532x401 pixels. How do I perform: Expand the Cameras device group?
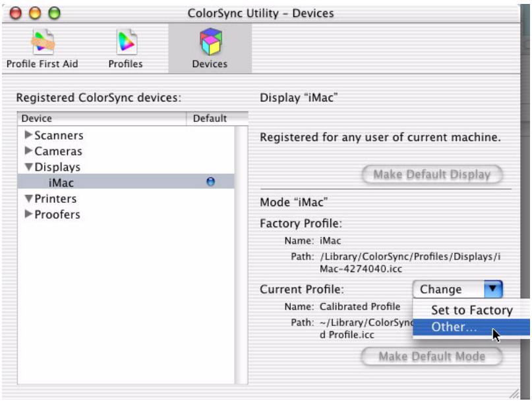(28, 151)
